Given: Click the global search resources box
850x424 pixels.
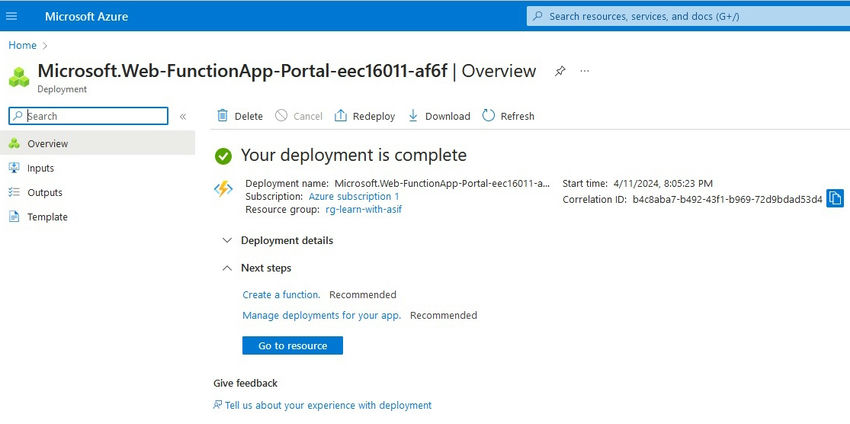Looking at the screenshot, I should click(686, 16).
